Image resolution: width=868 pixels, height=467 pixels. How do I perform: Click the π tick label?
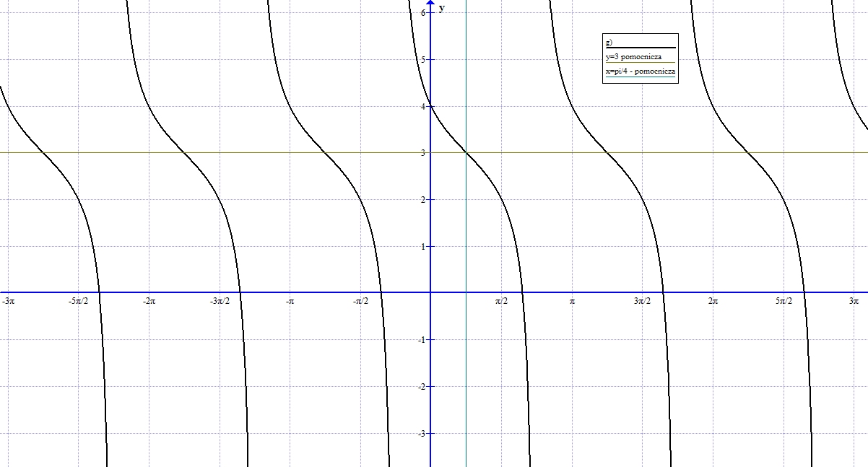[572, 301]
